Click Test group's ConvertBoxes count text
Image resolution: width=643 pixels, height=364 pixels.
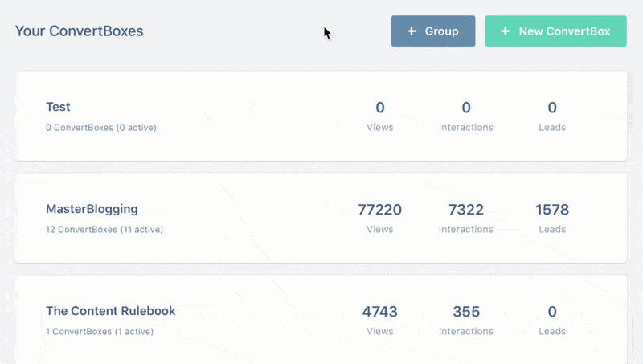[101, 128]
